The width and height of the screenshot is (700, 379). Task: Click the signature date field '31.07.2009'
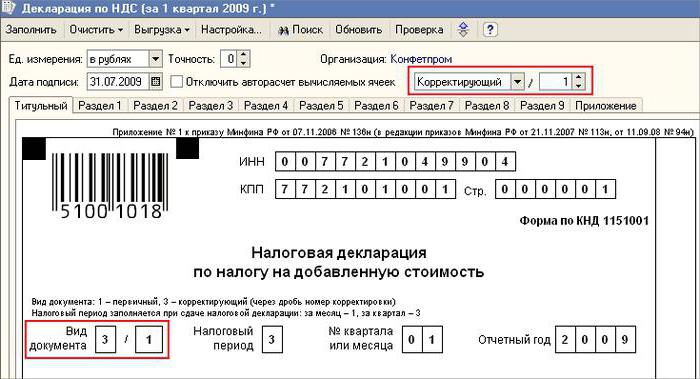(118, 82)
